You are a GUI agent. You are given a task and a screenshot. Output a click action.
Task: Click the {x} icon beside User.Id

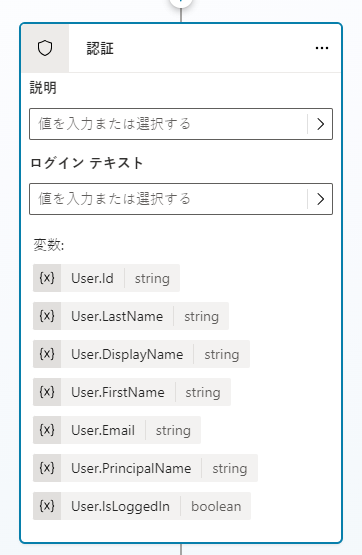pos(47,278)
